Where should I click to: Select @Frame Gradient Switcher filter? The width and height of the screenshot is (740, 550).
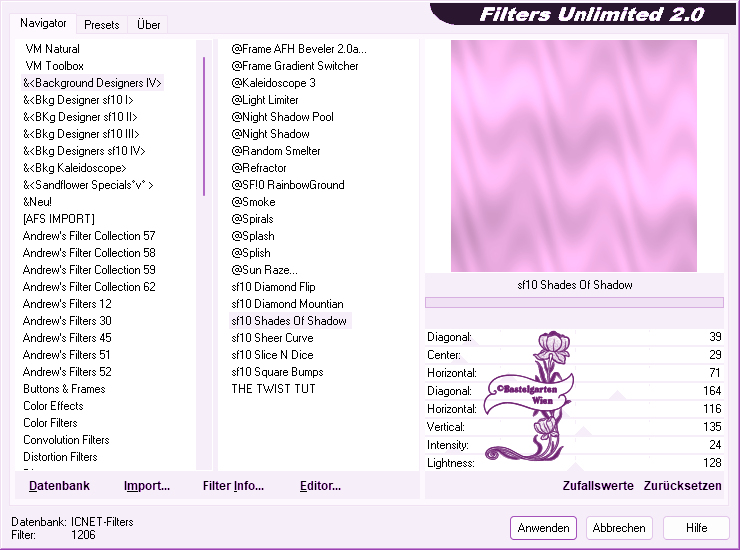pyautogui.click(x=294, y=66)
